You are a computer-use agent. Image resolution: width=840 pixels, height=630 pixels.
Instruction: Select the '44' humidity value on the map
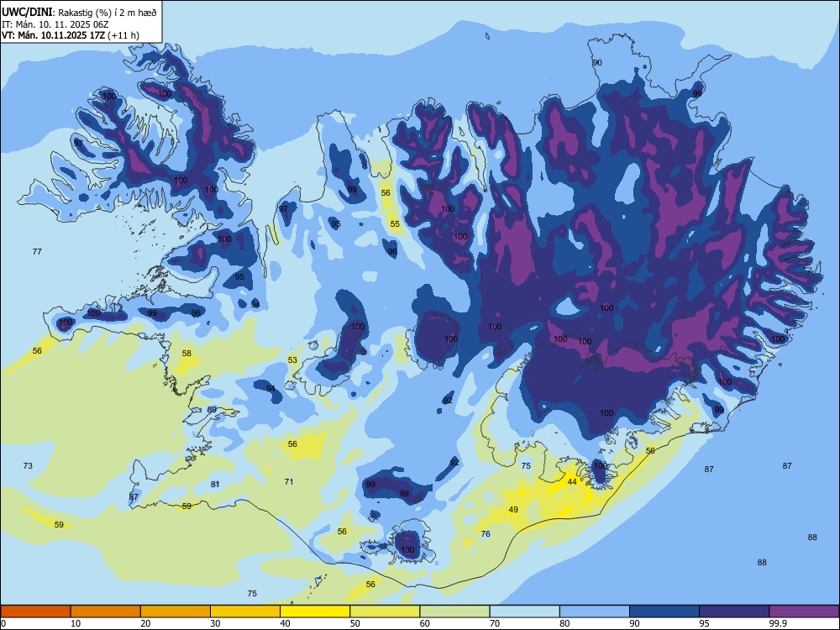coord(572,481)
